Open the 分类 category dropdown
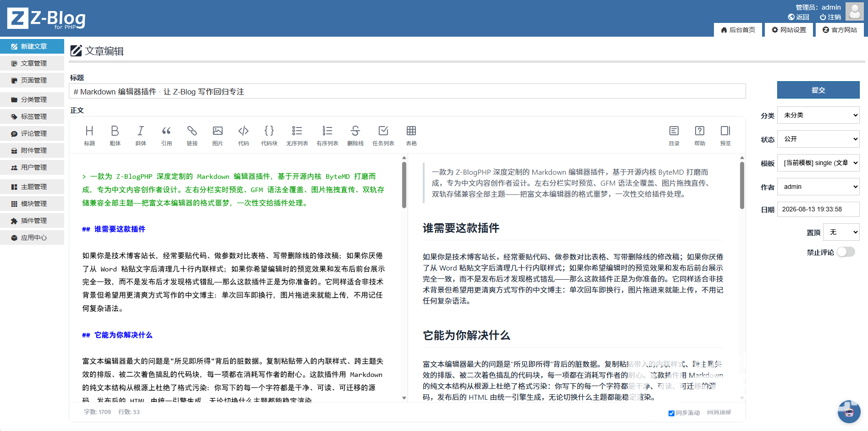 [818, 115]
